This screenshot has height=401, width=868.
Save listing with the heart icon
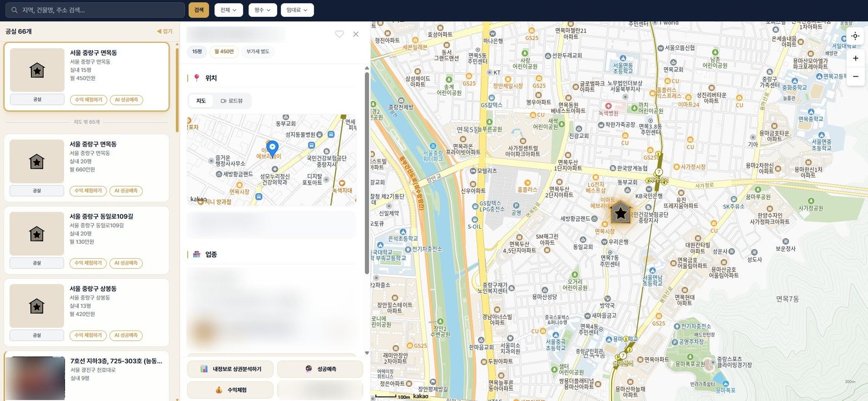[339, 34]
